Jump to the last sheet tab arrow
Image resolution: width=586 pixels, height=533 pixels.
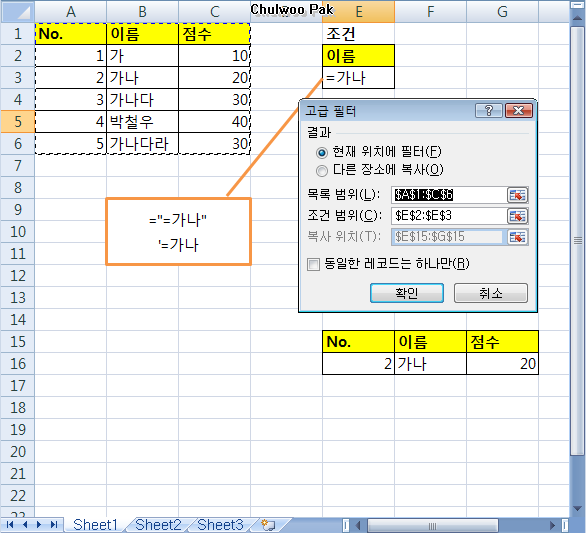[54, 525]
